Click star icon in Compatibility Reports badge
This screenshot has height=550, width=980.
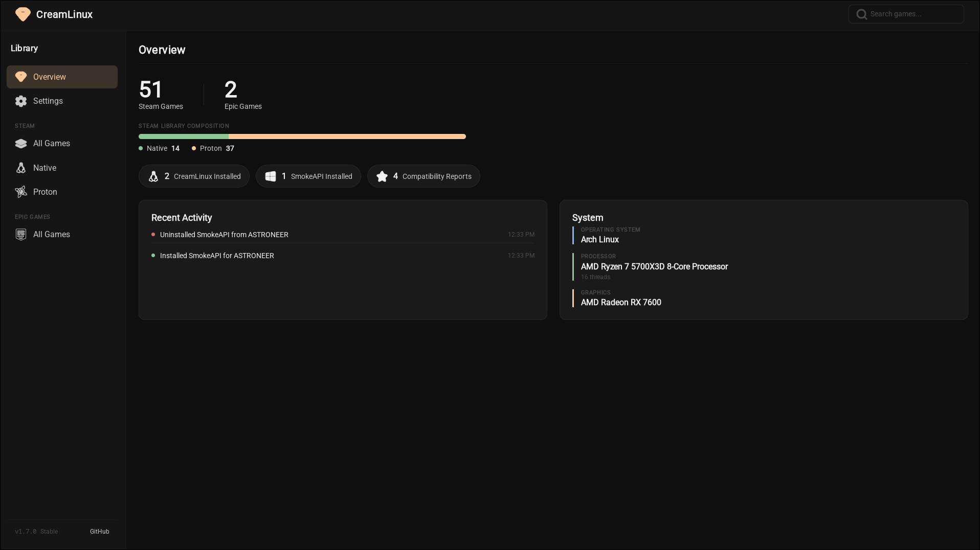382,176
